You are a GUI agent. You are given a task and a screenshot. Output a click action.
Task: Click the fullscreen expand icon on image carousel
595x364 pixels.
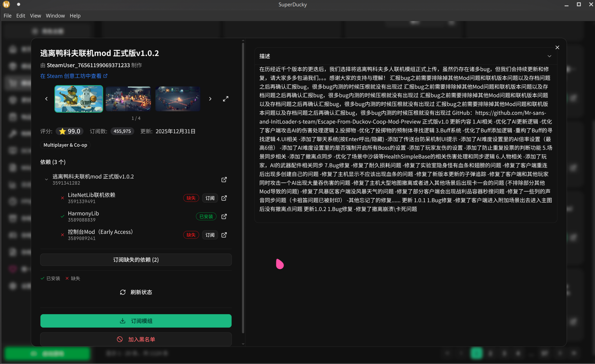pos(226,98)
